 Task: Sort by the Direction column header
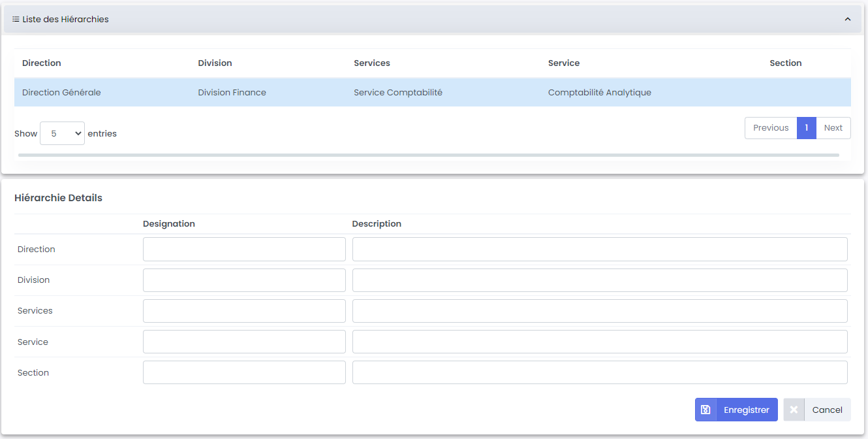42,63
